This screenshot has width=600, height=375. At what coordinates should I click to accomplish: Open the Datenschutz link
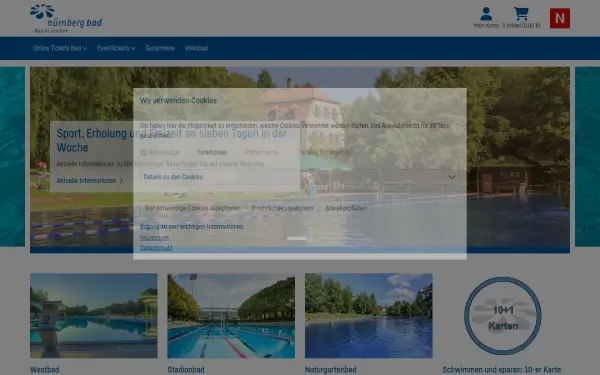(x=156, y=248)
